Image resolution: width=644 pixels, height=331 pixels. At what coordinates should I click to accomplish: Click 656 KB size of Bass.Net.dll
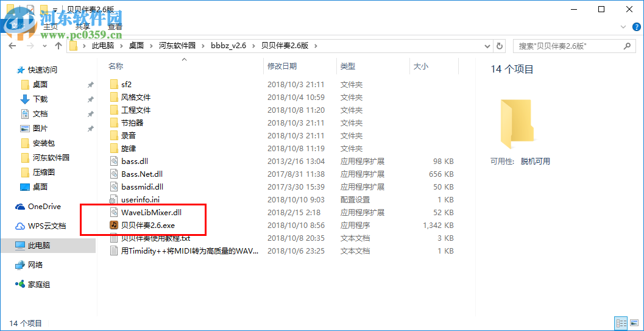click(x=441, y=174)
